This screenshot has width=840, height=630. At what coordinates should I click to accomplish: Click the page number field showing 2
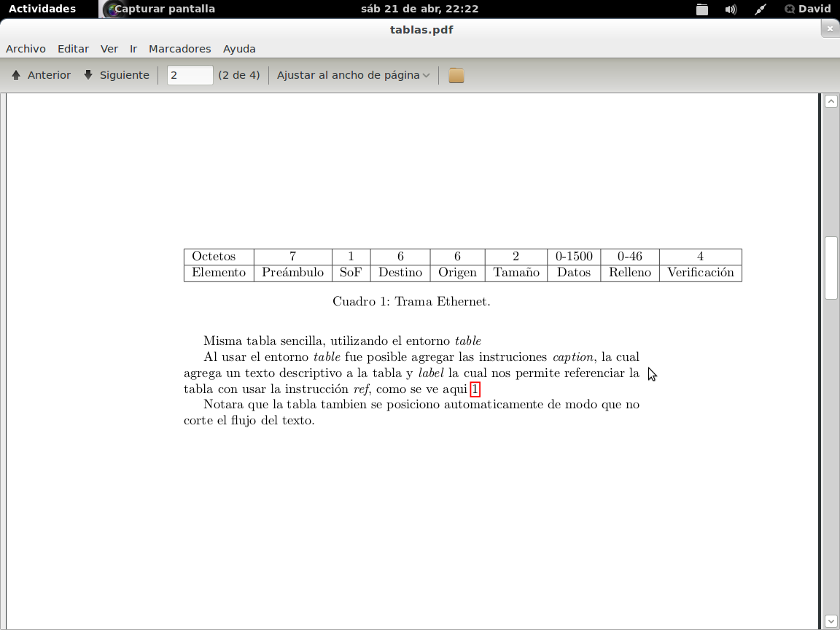190,75
